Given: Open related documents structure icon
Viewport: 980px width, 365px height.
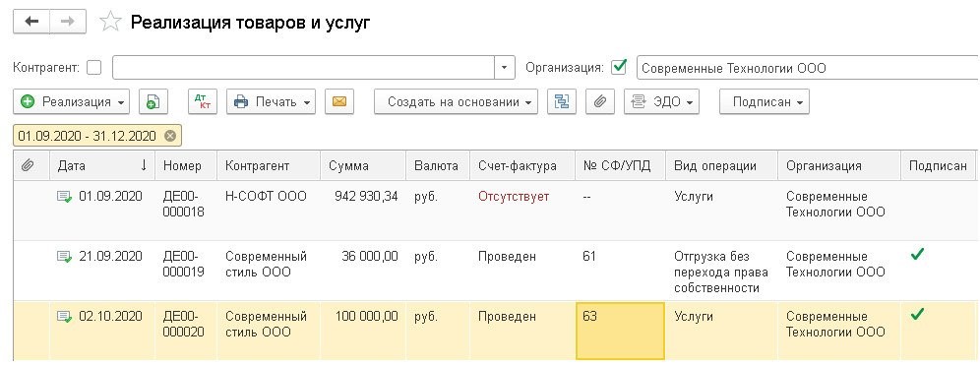Looking at the screenshot, I should (561, 102).
